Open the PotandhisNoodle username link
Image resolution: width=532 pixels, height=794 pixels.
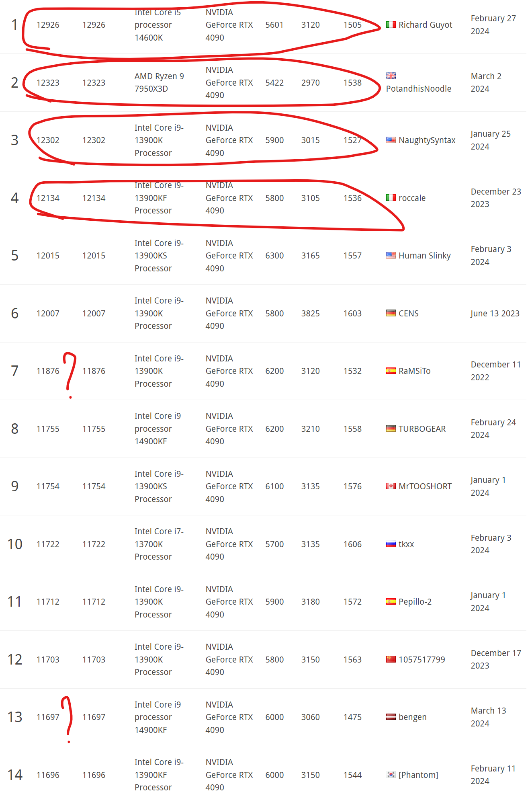click(418, 88)
